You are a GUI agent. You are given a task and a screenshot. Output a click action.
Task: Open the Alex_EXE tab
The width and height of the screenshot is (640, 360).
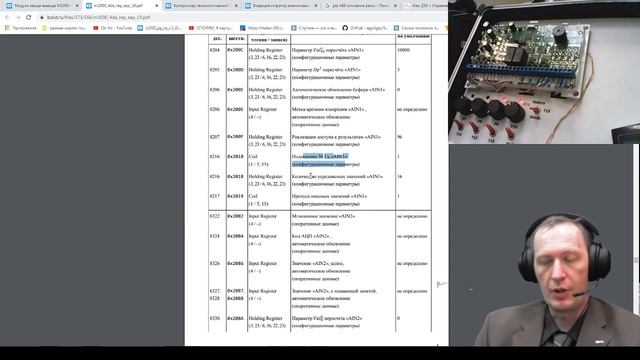click(x=424, y=6)
